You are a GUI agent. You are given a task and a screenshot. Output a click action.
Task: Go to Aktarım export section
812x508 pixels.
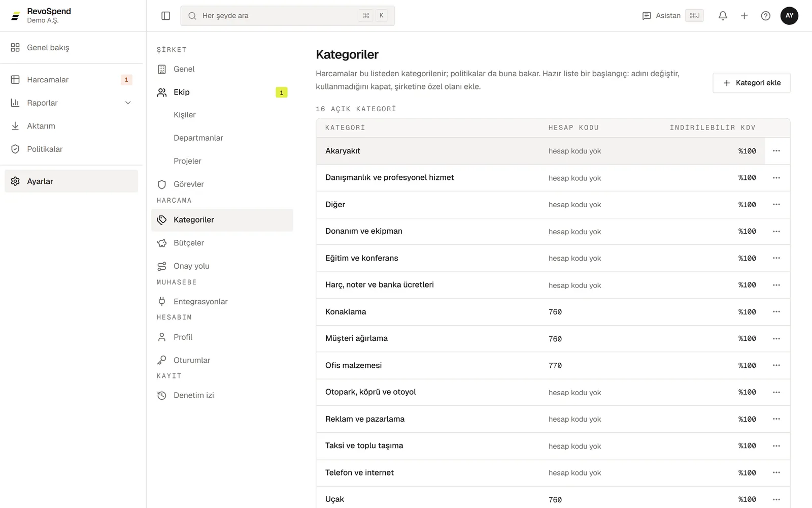[71, 126]
